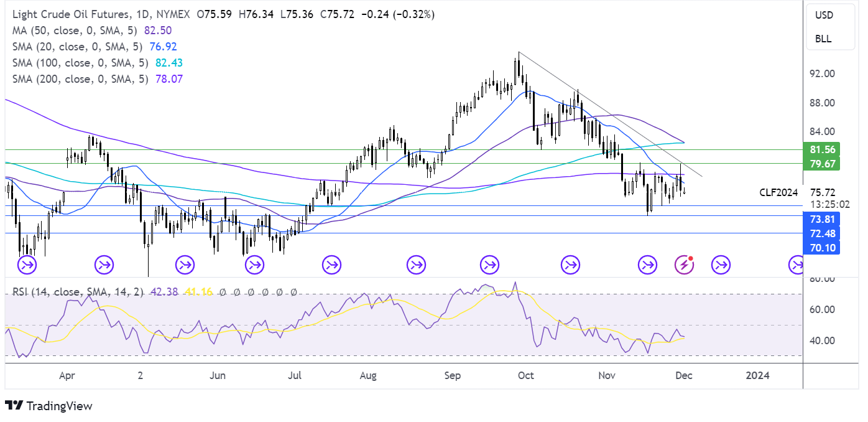868x422 pixels.
Task: Click the 92.00 price axis value
Action: [x=823, y=73]
